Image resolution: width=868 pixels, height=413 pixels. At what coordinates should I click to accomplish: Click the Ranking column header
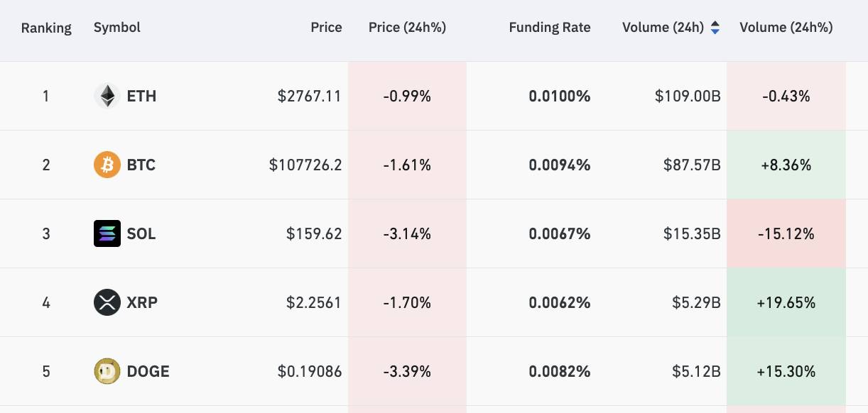pyautogui.click(x=46, y=28)
